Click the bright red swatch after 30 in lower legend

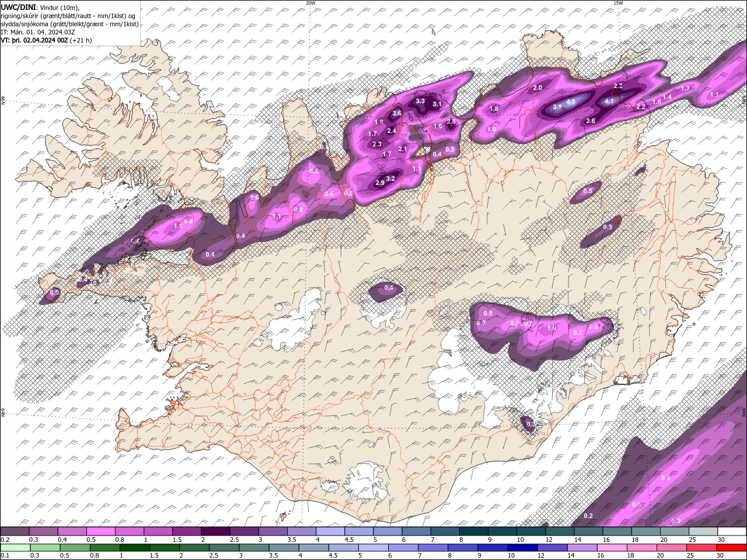(731, 548)
